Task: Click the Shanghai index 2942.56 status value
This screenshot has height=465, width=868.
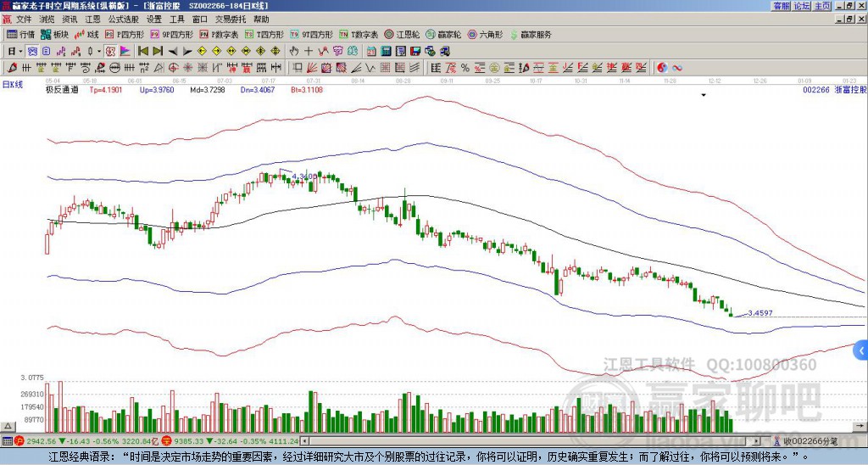Action: (x=41, y=441)
